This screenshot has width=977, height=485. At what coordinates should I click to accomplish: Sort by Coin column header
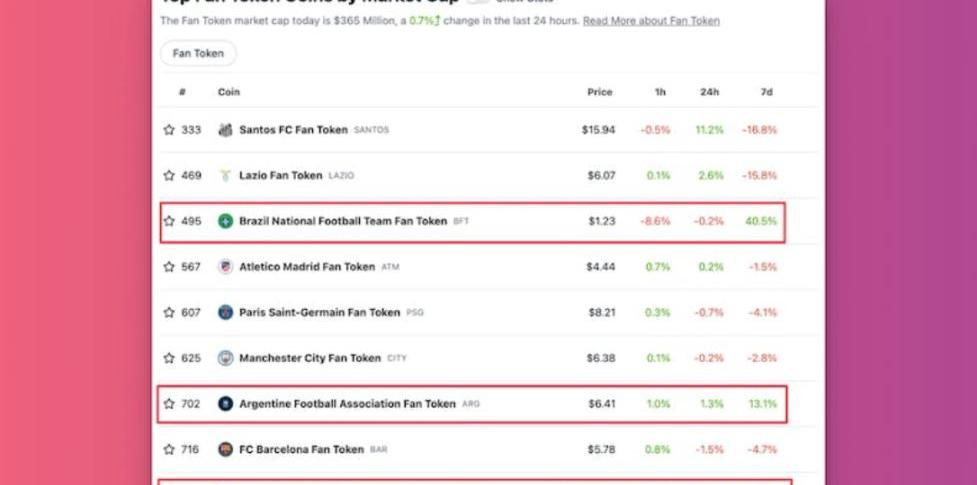229,92
